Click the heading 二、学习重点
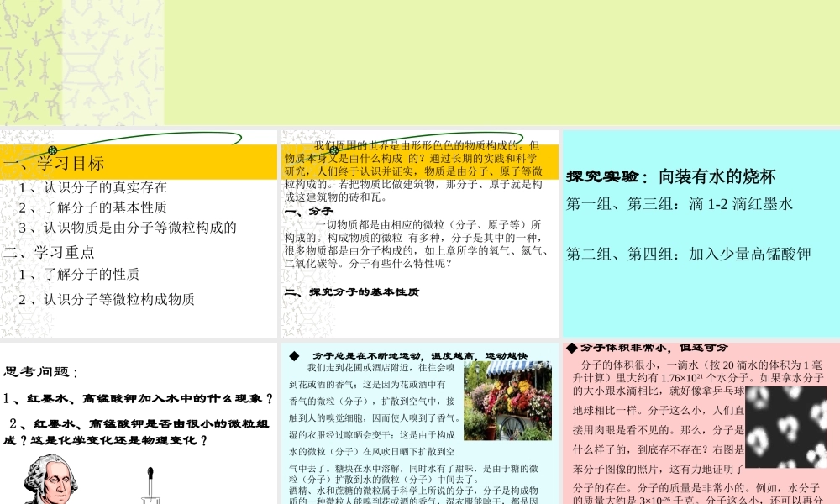Image resolution: width=840 pixels, height=504 pixels. pos(49,252)
